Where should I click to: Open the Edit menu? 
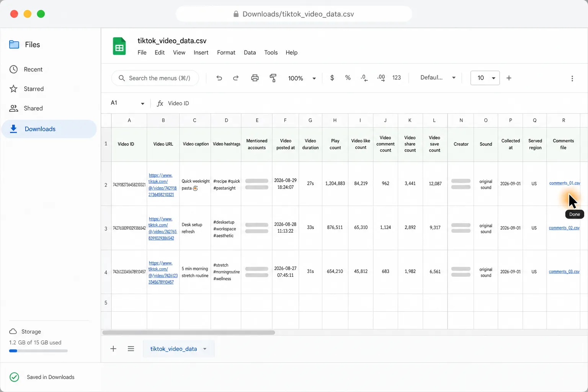pyautogui.click(x=160, y=52)
